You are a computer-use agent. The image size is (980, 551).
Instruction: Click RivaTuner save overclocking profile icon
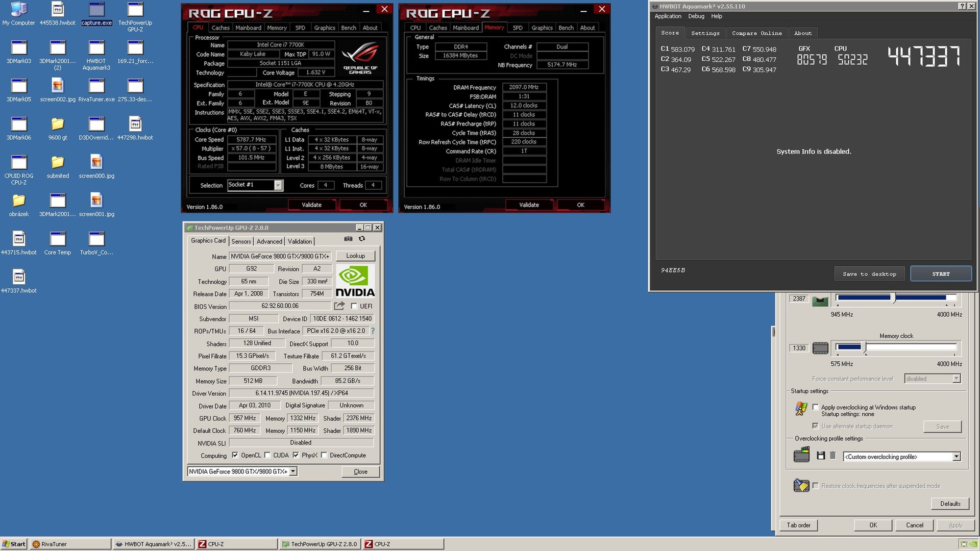point(821,456)
